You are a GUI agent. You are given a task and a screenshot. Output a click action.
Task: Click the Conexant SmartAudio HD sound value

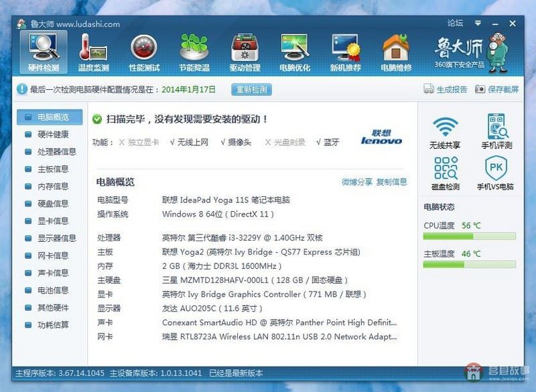click(x=279, y=322)
